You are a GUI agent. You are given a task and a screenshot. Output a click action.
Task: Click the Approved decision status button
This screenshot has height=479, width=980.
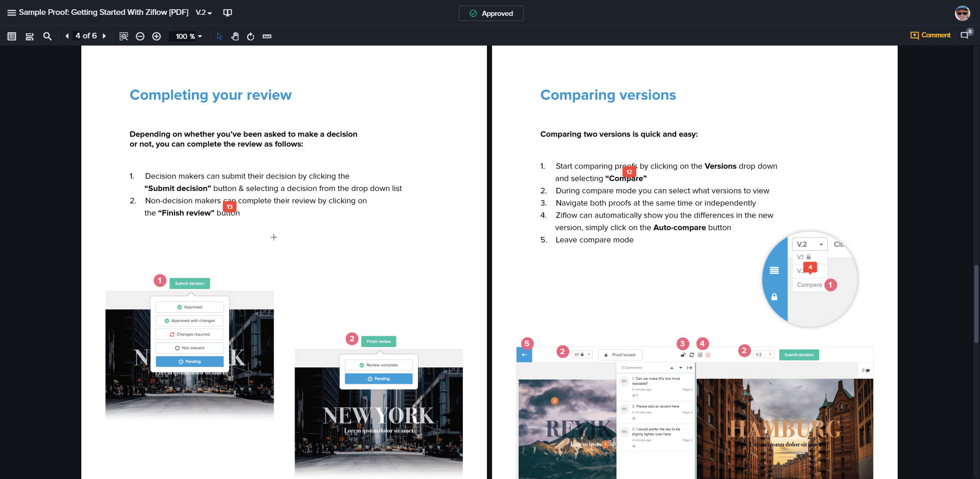pos(491,13)
